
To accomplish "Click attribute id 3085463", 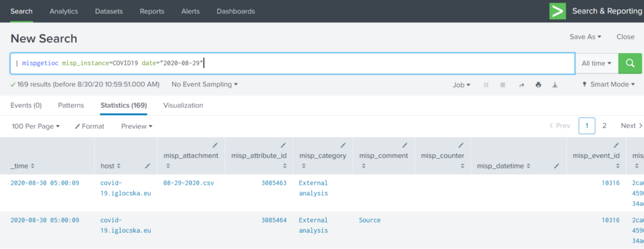I will (274, 183).
